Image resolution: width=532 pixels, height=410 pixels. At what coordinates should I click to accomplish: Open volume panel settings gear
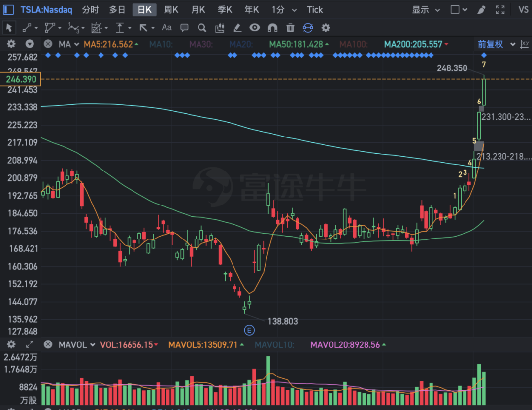11,344
